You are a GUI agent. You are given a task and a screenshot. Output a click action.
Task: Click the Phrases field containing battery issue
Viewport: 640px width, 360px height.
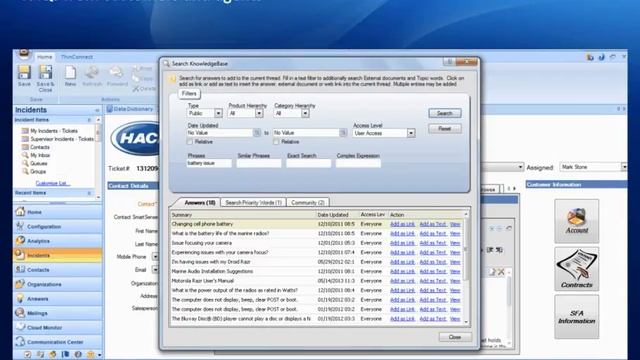(x=209, y=163)
